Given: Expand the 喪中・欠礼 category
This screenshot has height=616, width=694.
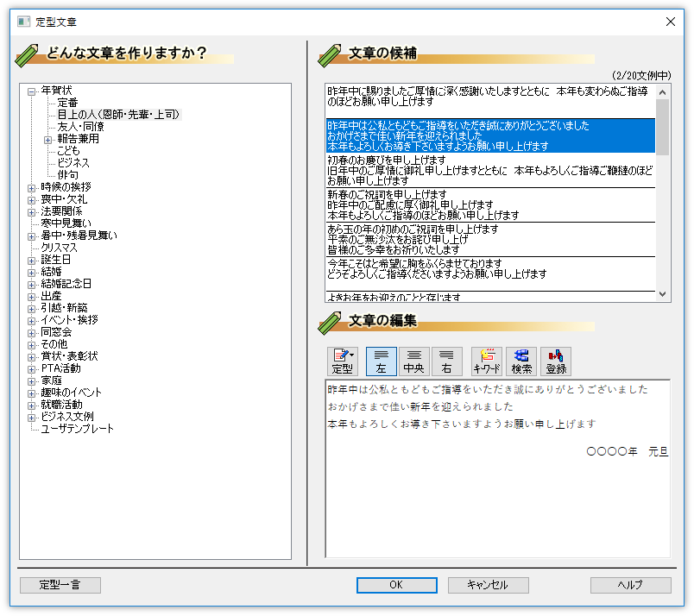Looking at the screenshot, I should [x=31, y=200].
